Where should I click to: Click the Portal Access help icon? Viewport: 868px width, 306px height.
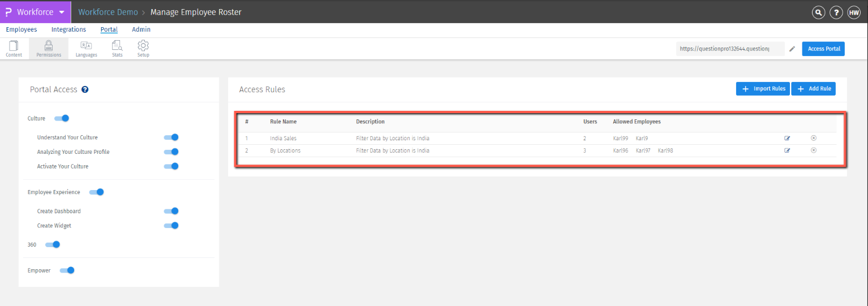85,89
